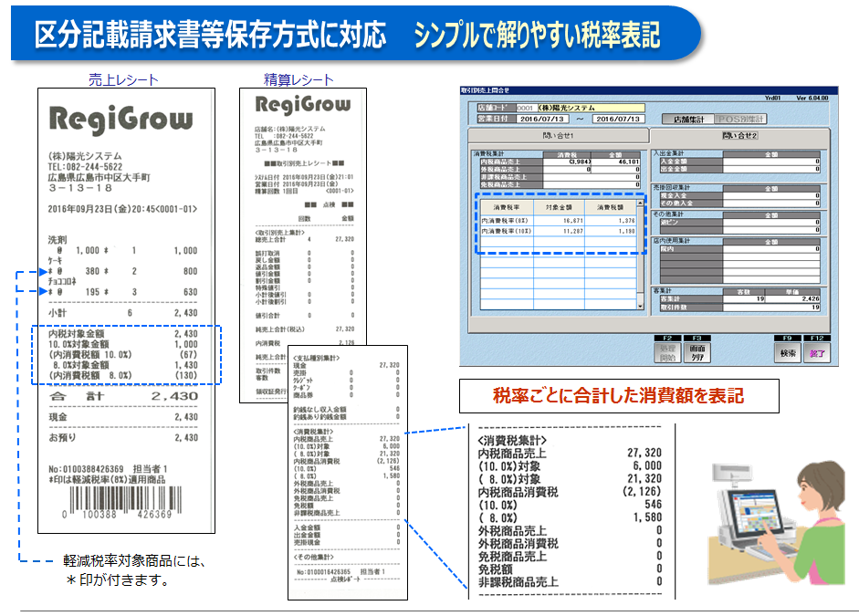The height and width of the screenshot is (616, 859).
Task: Click the 10.0%対象金額 line on the sales receipt
Action: pyautogui.click(x=123, y=344)
